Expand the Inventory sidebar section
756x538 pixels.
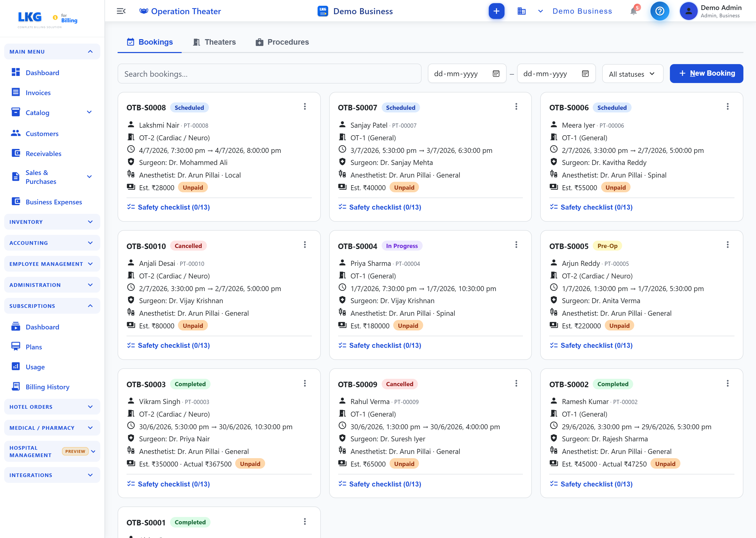[52, 222]
